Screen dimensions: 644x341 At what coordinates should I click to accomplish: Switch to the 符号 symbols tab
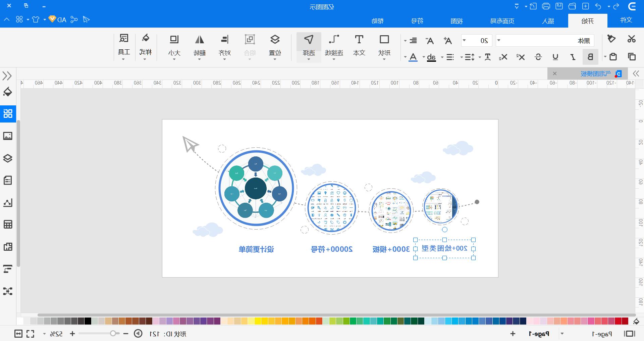[417, 21]
